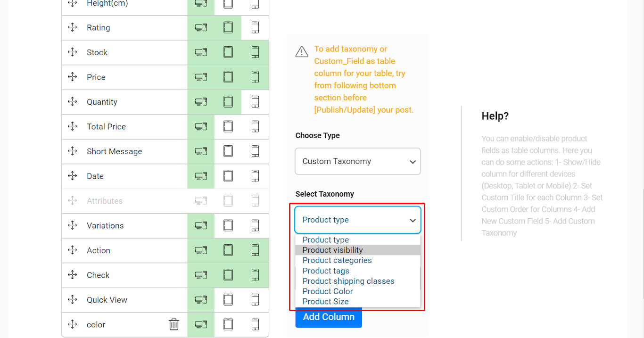Enable mobile display for Short Message
This screenshot has height=338, width=644.
255,151
